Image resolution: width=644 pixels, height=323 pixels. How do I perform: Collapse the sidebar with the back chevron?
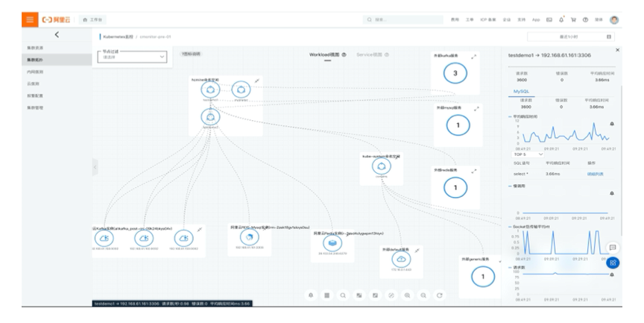point(57,35)
